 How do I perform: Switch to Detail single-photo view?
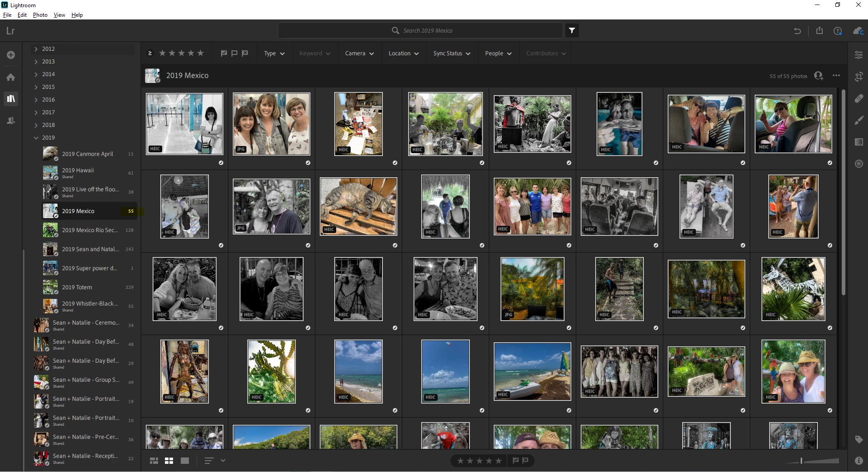pyautogui.click(x=185, y=461)
